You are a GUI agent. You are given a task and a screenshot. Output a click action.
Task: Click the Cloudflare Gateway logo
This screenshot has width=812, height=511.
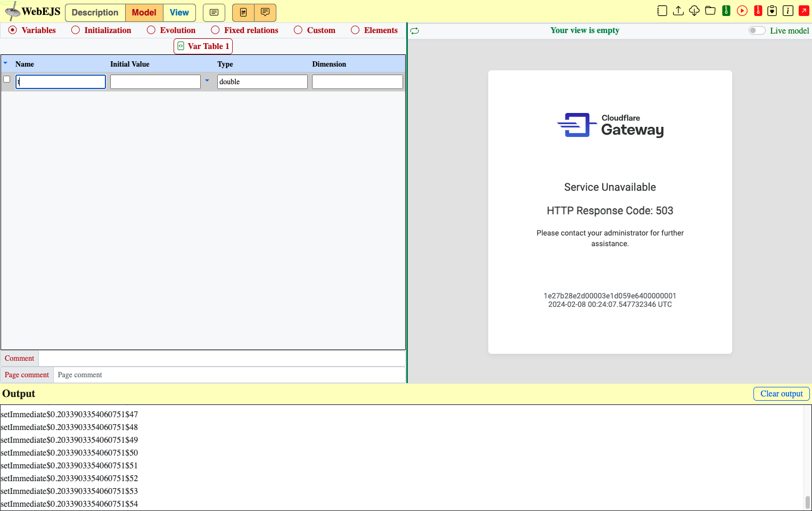pyautogui.click(x=610, y=125)
